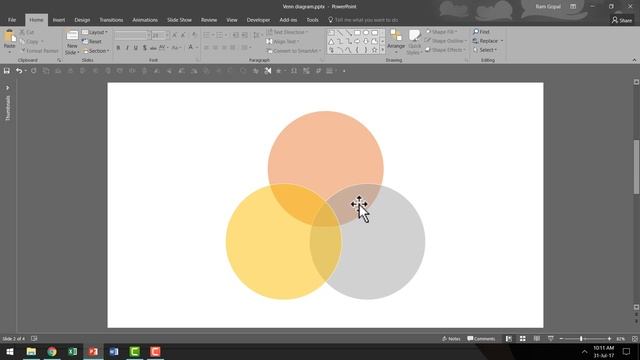640x360 pixels.
Task: Click the zoom out minus button
Action: (x=561, y=339)
